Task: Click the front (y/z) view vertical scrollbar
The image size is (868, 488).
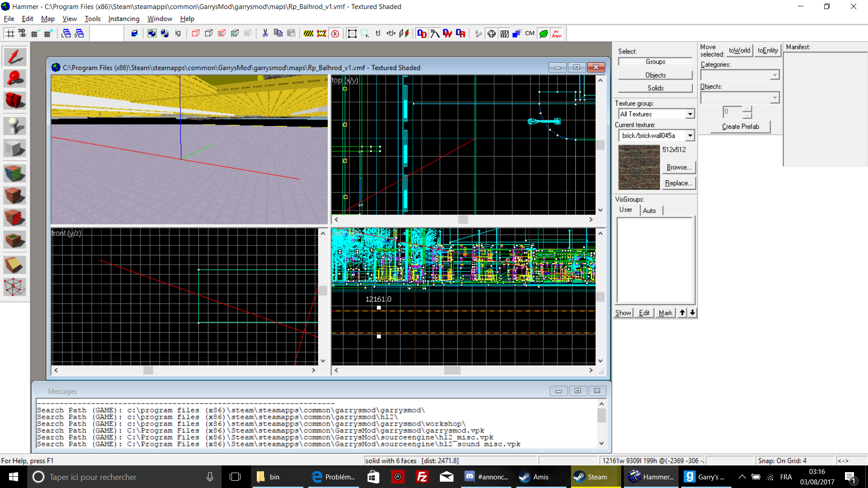Action: [x=323, y=297]
